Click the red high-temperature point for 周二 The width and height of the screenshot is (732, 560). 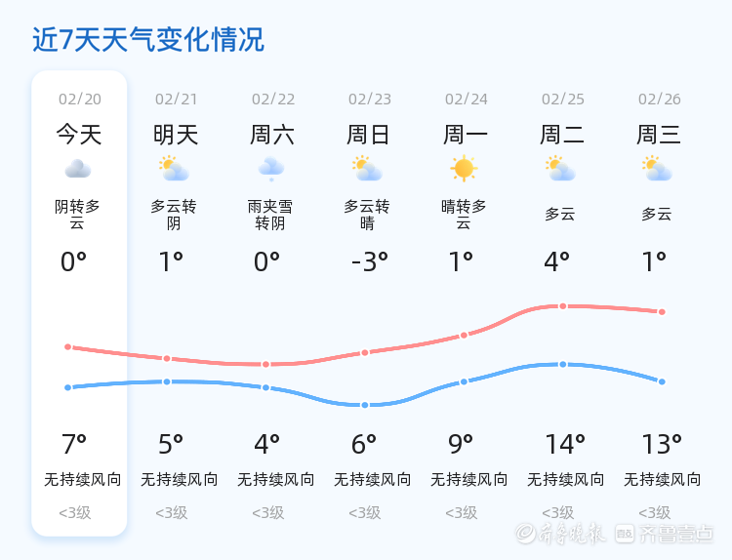pos(563,306)
